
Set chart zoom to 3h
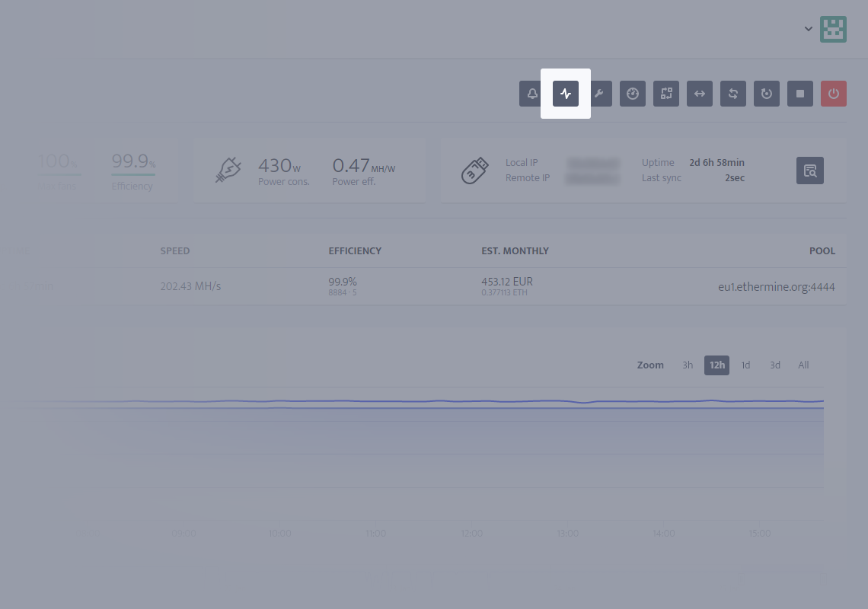688,365
